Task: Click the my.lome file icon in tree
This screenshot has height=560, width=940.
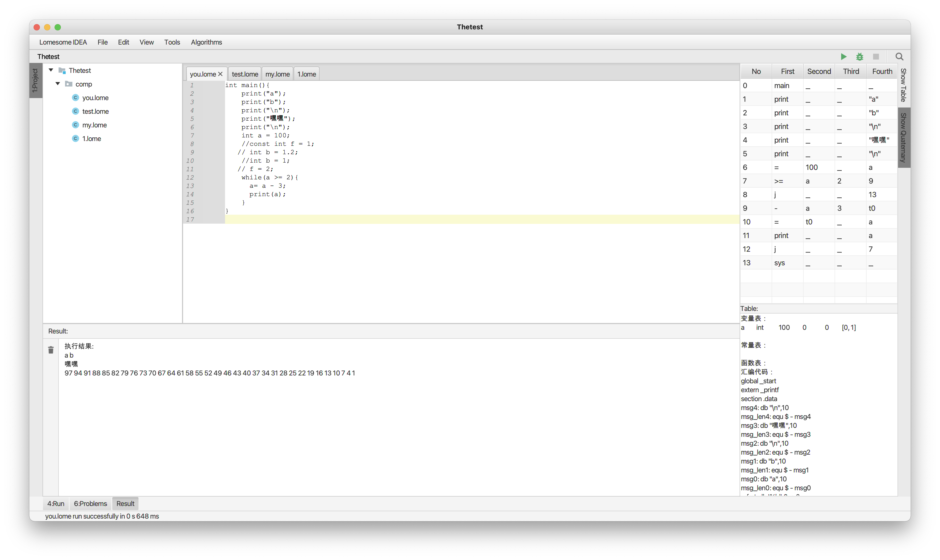Action: 76,125
